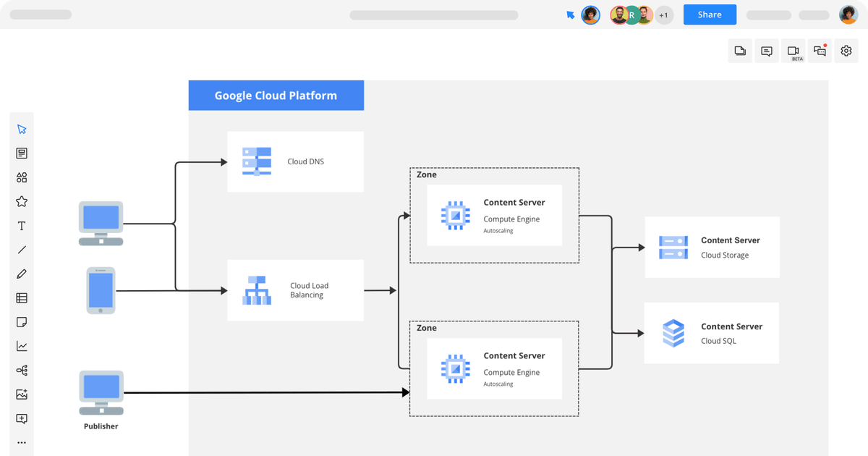
Task: Open the standard shapes panel
Action: [22, 177]
